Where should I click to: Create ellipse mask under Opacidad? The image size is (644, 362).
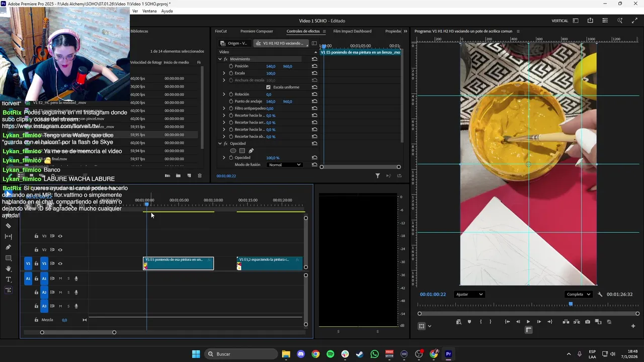tap(233, 150)
